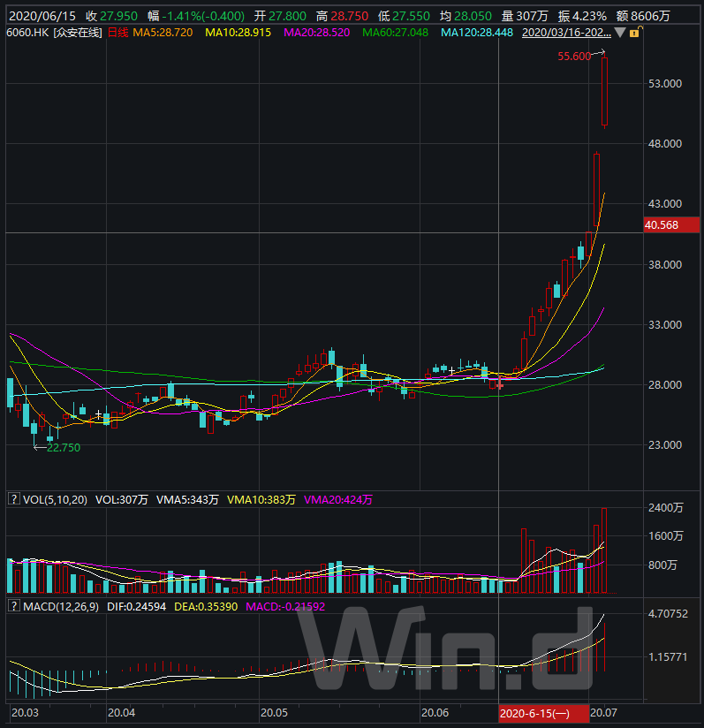Click the red 40.568 price tag
The height and width of the screenshot is (728, 704).
(x=671, y=225)
